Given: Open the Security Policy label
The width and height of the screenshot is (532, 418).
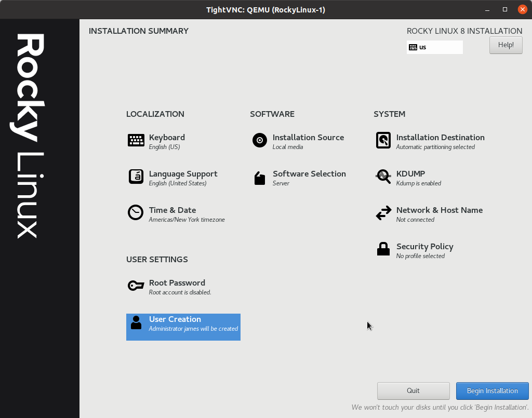Looking at the screenshot, I should click(425, 247).
